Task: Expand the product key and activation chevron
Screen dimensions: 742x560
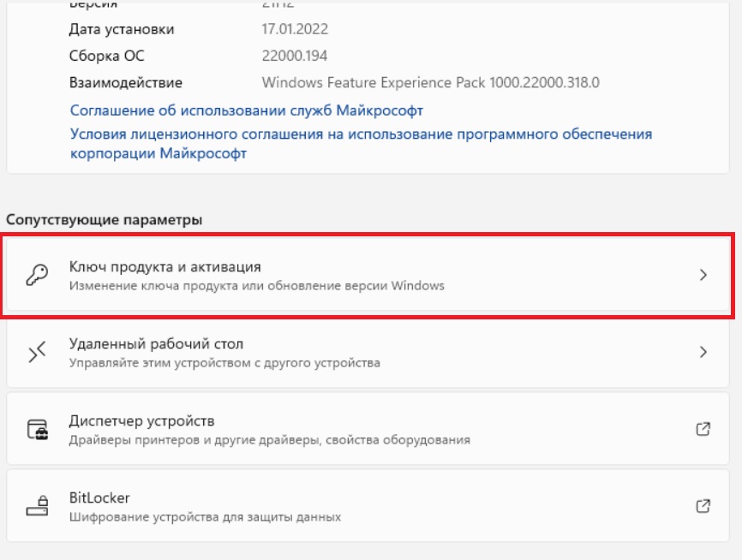Action: [703, 275]
